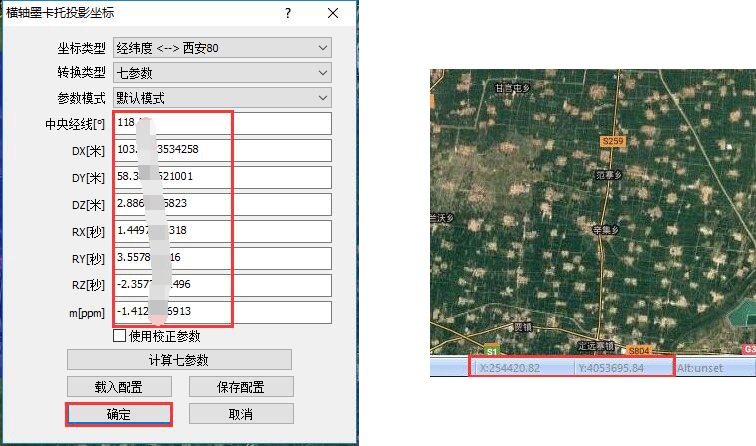Click the green S1 highway marker
The image size is (756, 446).
491,351
